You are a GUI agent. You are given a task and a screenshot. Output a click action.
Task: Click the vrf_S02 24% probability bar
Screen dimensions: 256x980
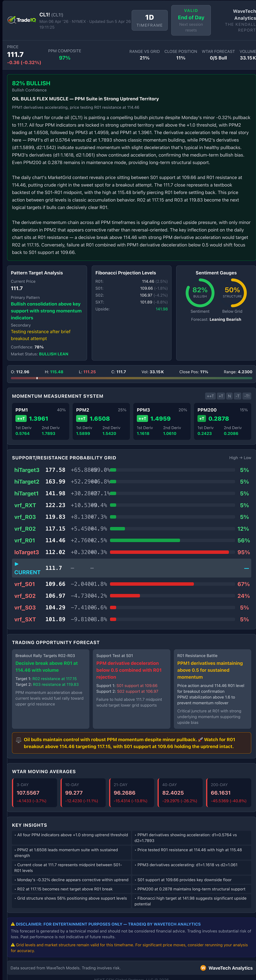click(125, 596)
